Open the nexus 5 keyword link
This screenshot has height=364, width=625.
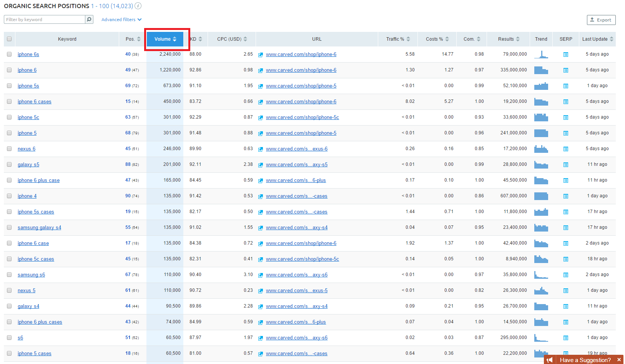click(27, 291)
